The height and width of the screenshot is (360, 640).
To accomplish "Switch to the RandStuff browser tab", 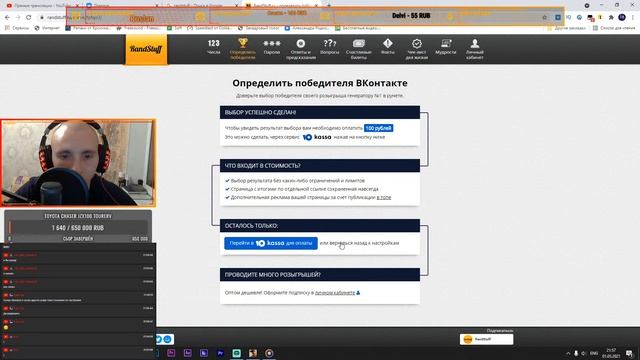I will [x=282, y=6].
